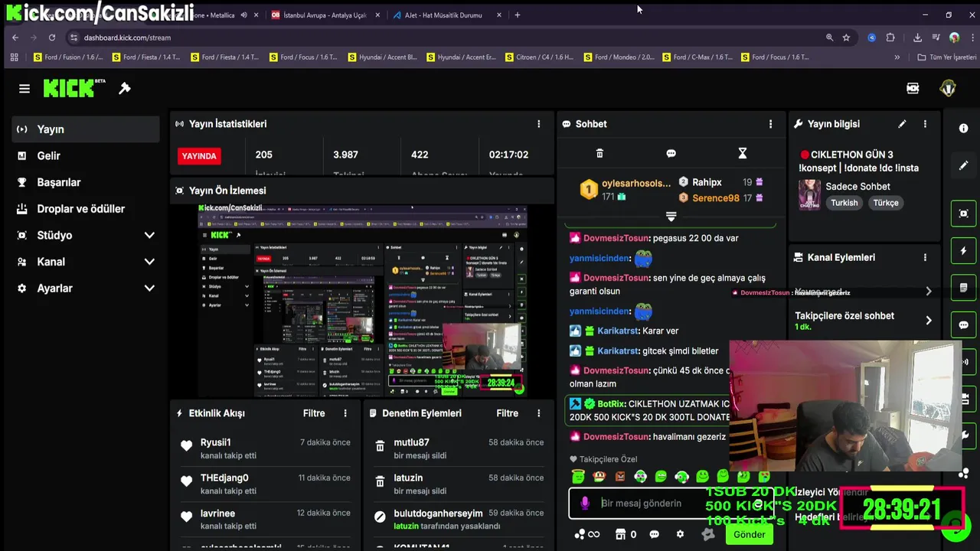Viewport: 980px width, 551px height.
Task: Click THEdjang0 in activity feed
Action: (224, 478)
